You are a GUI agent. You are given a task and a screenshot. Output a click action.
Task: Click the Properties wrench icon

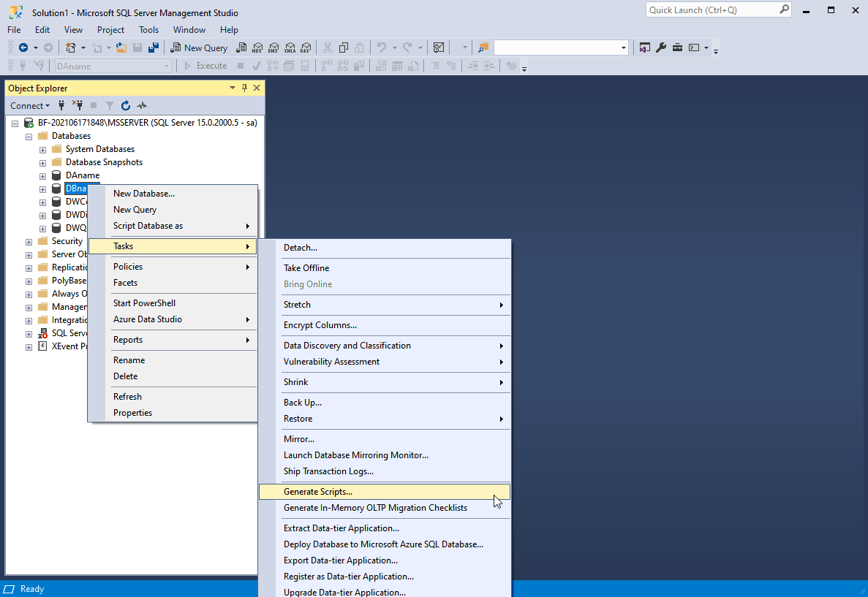[661, 47]
